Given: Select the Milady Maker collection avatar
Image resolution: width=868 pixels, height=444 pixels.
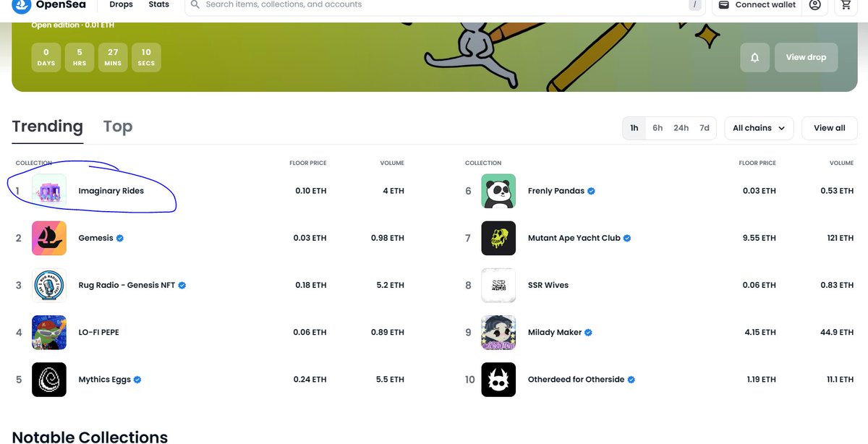Looking at the screenshot, I should click(x=498, y=332).
